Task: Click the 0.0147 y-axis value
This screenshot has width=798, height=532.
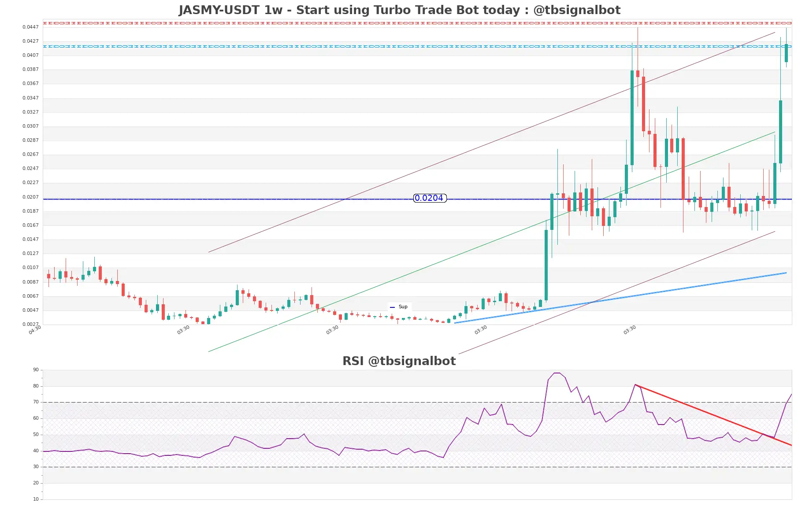Action: click(30, 239)
